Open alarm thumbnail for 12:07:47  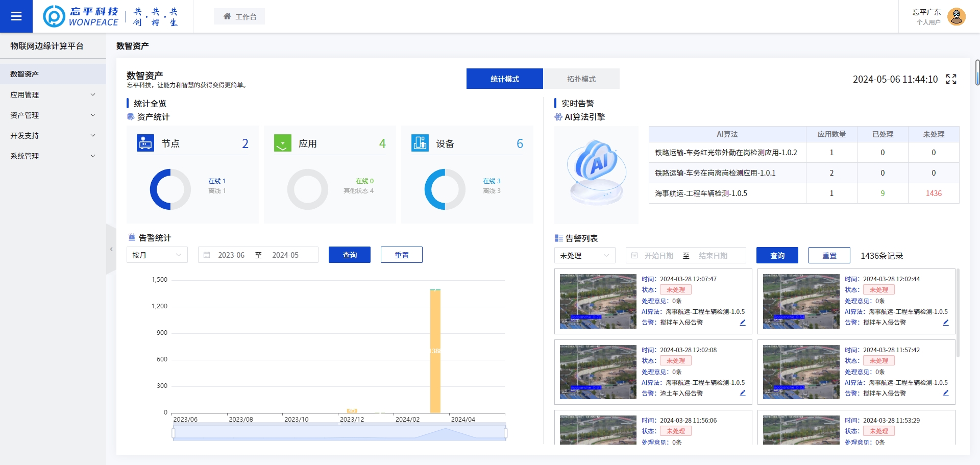click(598, 301)
